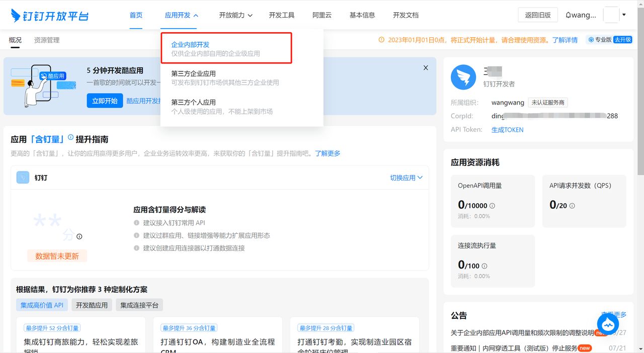This screenshot has height=353, width=644.
Task: Expand the account dropdown arrow
Action: 624,15
